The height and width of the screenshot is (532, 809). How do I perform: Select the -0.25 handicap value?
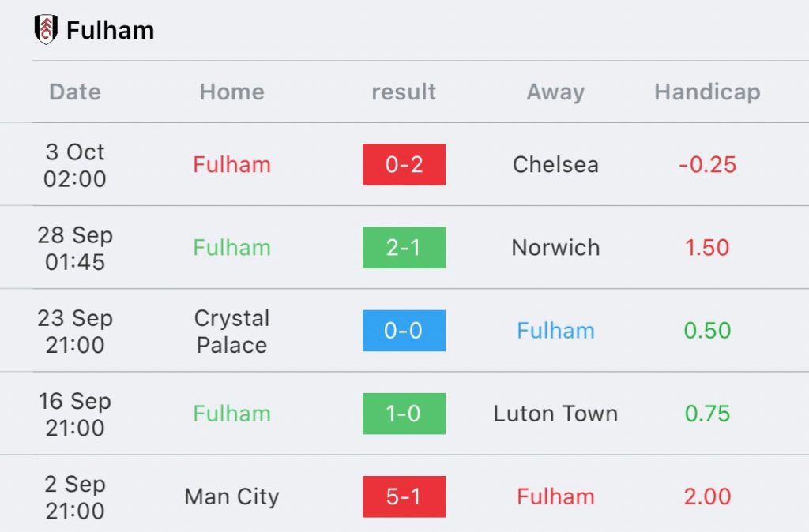click(707, 165)
